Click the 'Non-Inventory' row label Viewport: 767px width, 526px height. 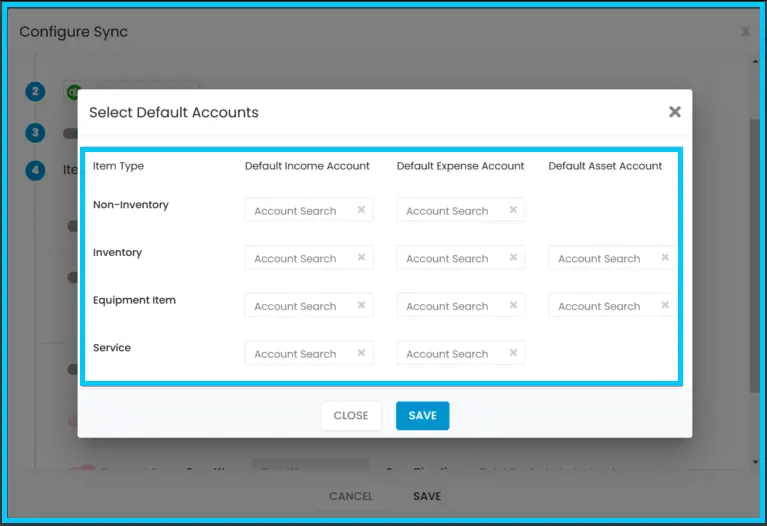(x=131, y=205)
